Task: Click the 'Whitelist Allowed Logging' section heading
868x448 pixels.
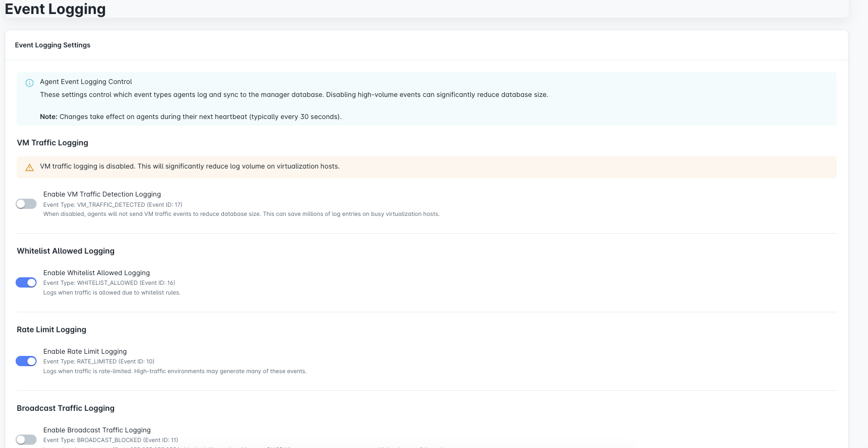Action: 66,251
